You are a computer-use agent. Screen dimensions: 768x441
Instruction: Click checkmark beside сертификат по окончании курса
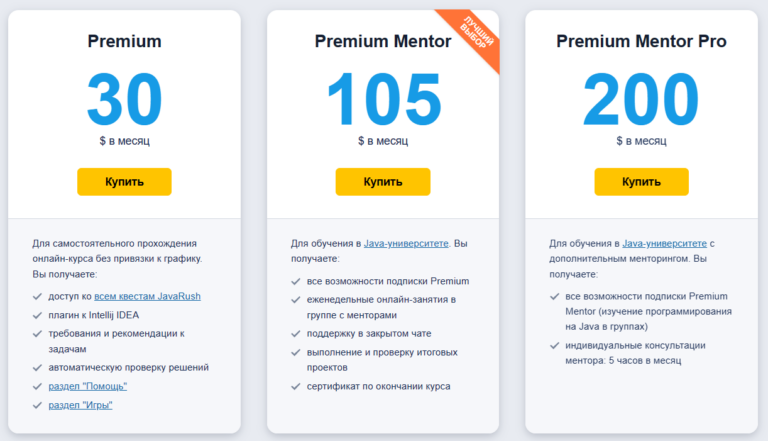click(297, 387)
